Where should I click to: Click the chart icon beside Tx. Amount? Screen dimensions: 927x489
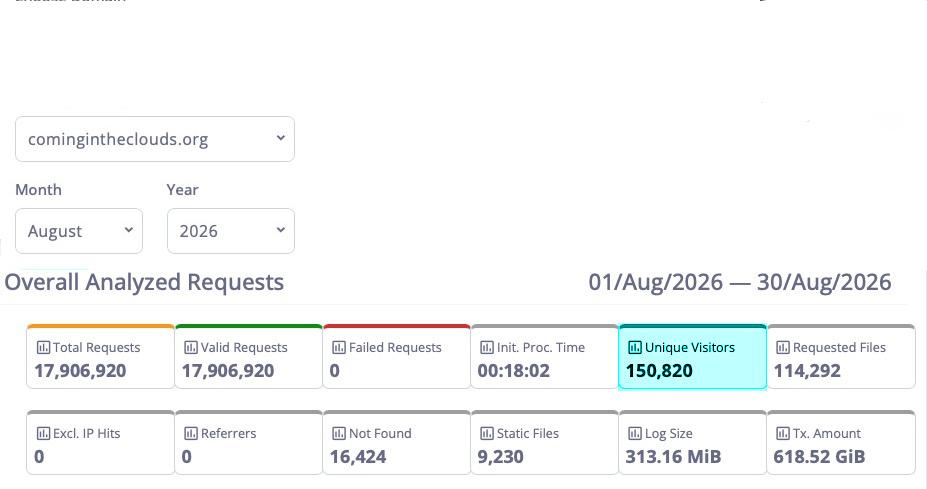pos(783,433)
